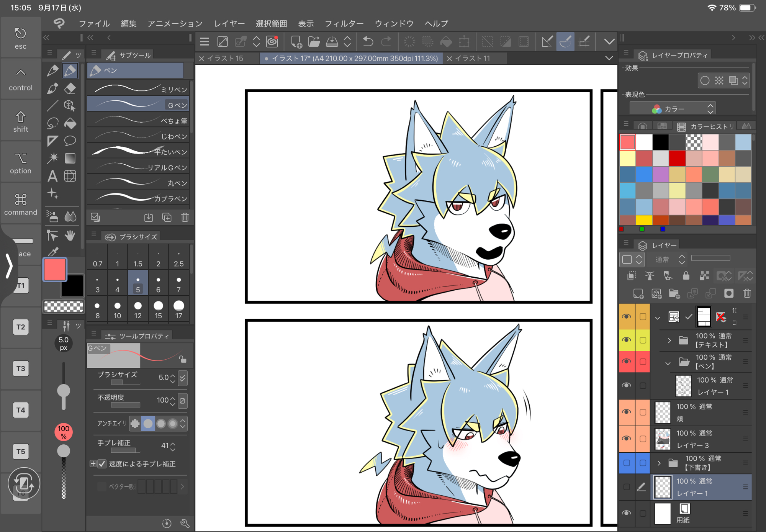The height and width of the screenshot is (532, 766).
Task: Open the フィルター menu
Action: click(x=344, y=23)
